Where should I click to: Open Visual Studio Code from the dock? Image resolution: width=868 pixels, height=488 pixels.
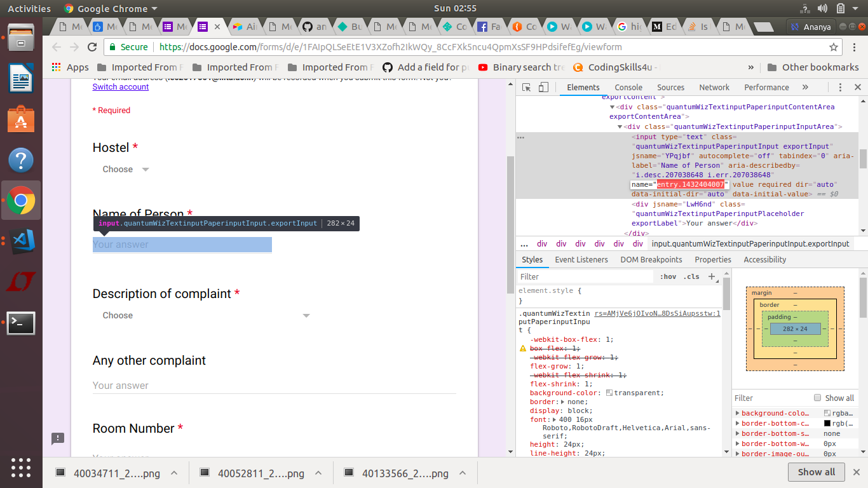(21, 241)
